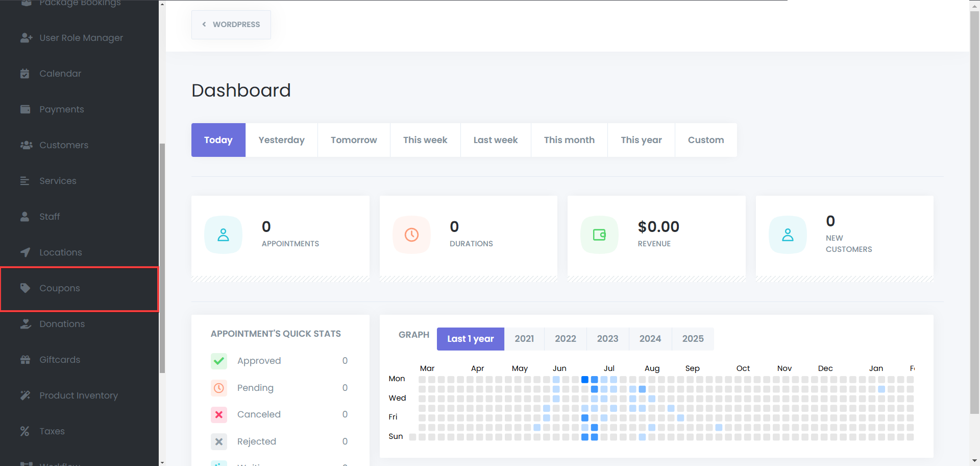
Task: Click the Durations clock icon
Action: pyautogui.click(x=411, y=235)
